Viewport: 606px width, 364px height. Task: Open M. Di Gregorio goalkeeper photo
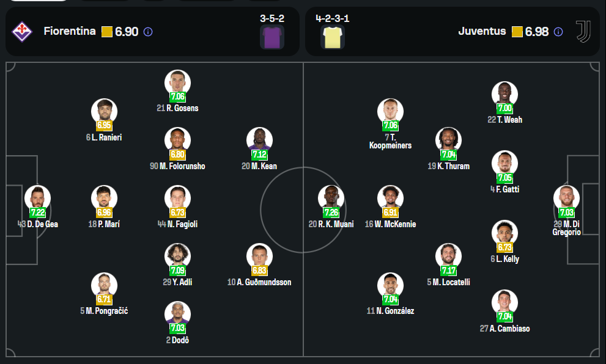click(567, 198)
